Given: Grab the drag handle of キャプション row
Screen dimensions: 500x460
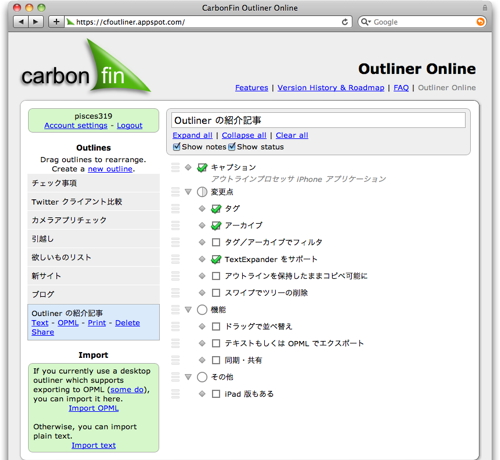Looking at the screenshot, I should pos(175,167).
